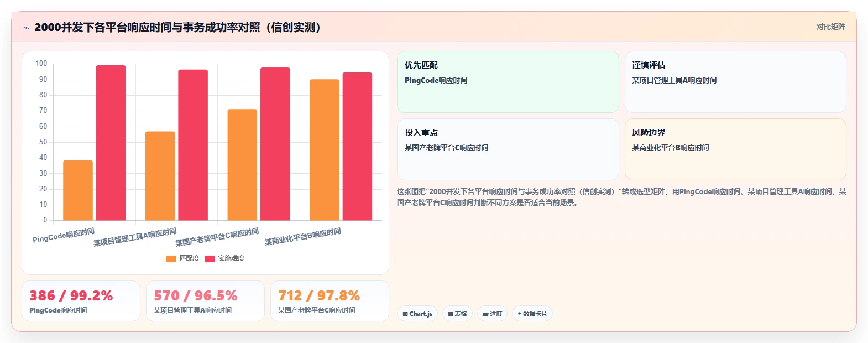Screen dimensions: 868x343
Task: Click the red bar for 某国产老牌平台C响应时间
Action: 275,144
